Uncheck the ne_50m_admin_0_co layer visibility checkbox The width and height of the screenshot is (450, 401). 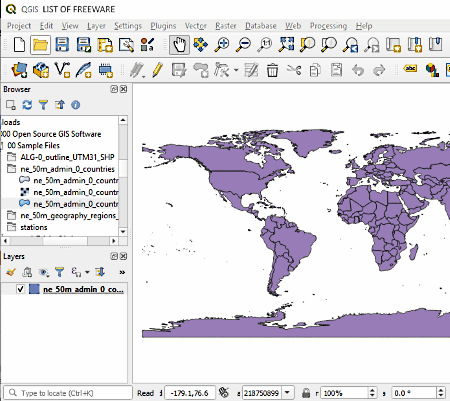point(20,289)
